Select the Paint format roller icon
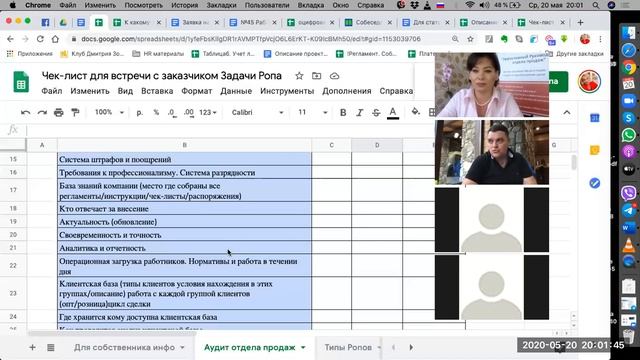This screenshot has height=360, width=640. 75,112
